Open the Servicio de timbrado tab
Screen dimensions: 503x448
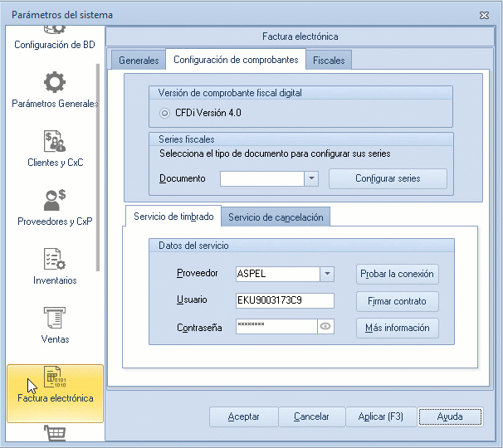point(173,217)
